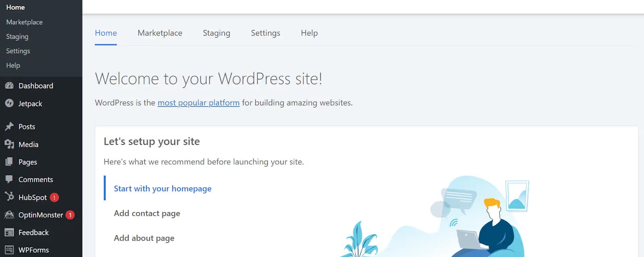Click the HubSpot red alert badge
The width and height of the screenshot is (644, 257).
click(54, 197)
